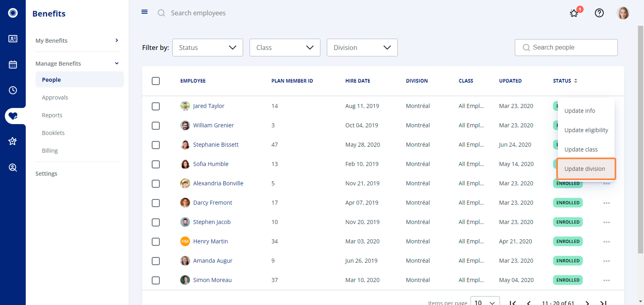The height and width of the screenshot is (305, 644).
Task: Open the app logo home icon
Action: tap(13, 13)
